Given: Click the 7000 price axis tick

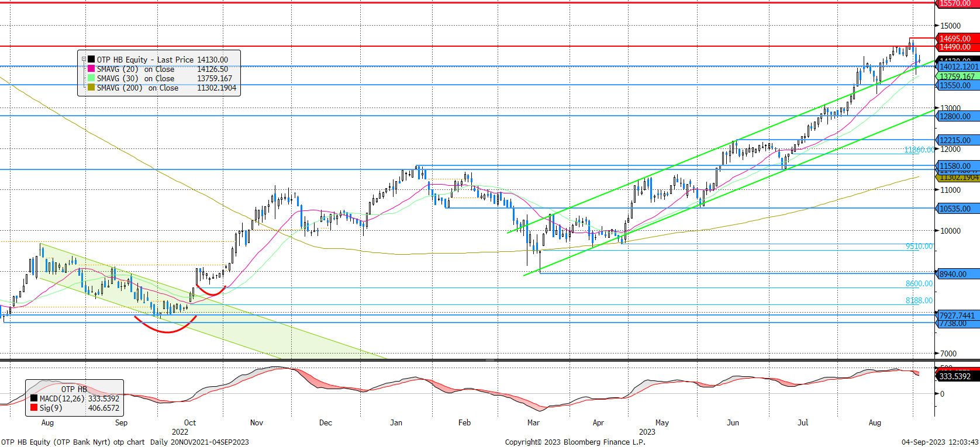Looking at the screenshot, I should pyautogui.click(x=948, y=354).
